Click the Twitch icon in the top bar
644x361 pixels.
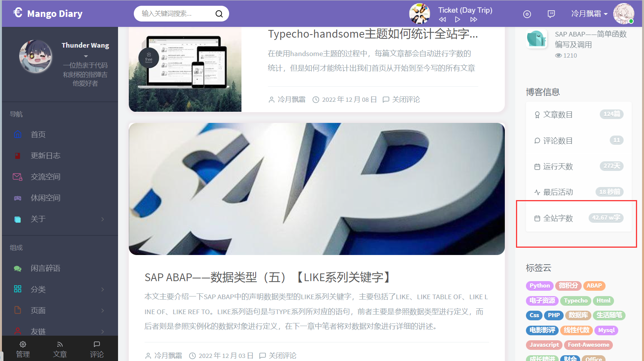pyautogui.click(x=551, y=13)
